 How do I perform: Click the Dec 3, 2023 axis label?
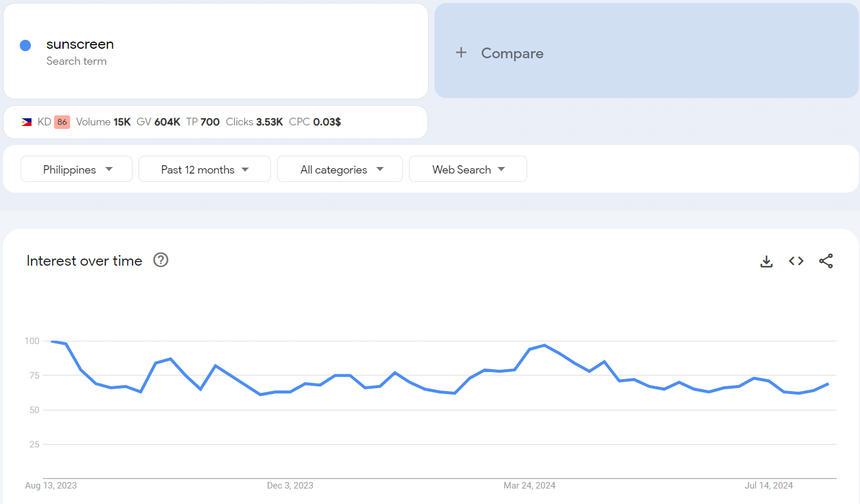coord(290,486)
